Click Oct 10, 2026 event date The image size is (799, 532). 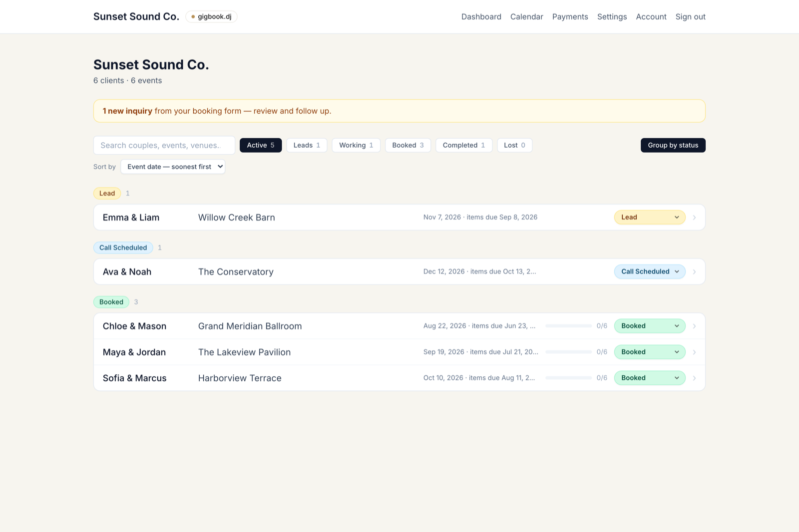point(443,378)
